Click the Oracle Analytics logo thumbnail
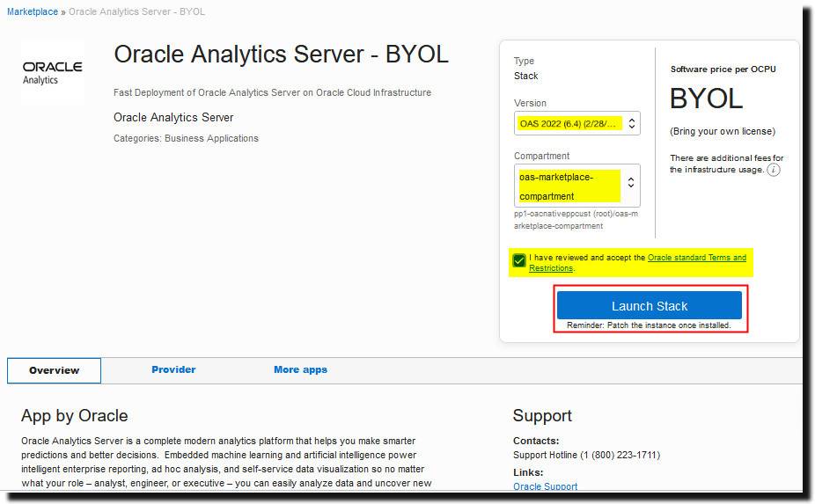The width and height of the screenshot is (815, 504). [x=53, y=73]
